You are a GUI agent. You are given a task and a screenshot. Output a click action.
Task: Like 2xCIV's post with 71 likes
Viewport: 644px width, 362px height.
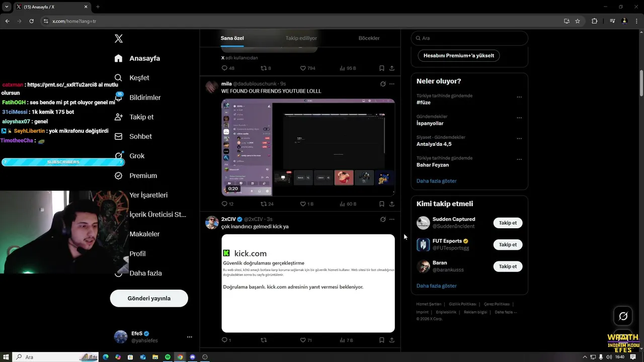pyautogui.click(x=306, y=340)
